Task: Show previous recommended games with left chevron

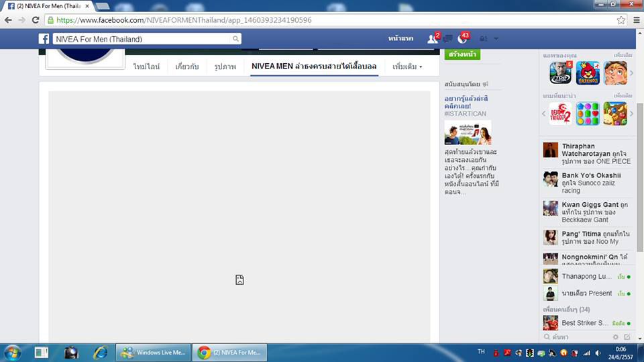Action: (544, 114)
